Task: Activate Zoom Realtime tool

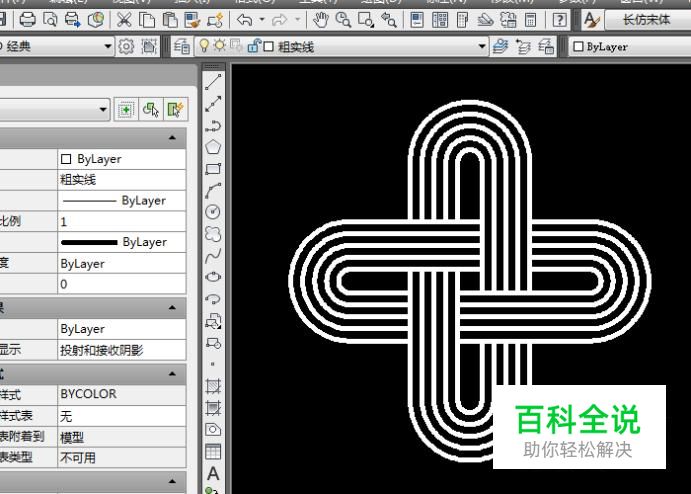Action: point(343,19)
